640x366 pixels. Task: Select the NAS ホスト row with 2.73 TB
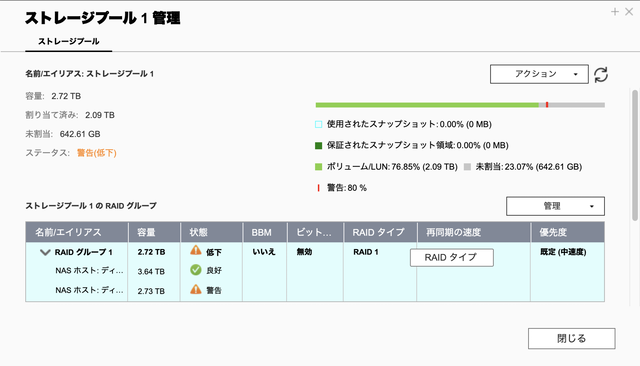tap(315, 291)
